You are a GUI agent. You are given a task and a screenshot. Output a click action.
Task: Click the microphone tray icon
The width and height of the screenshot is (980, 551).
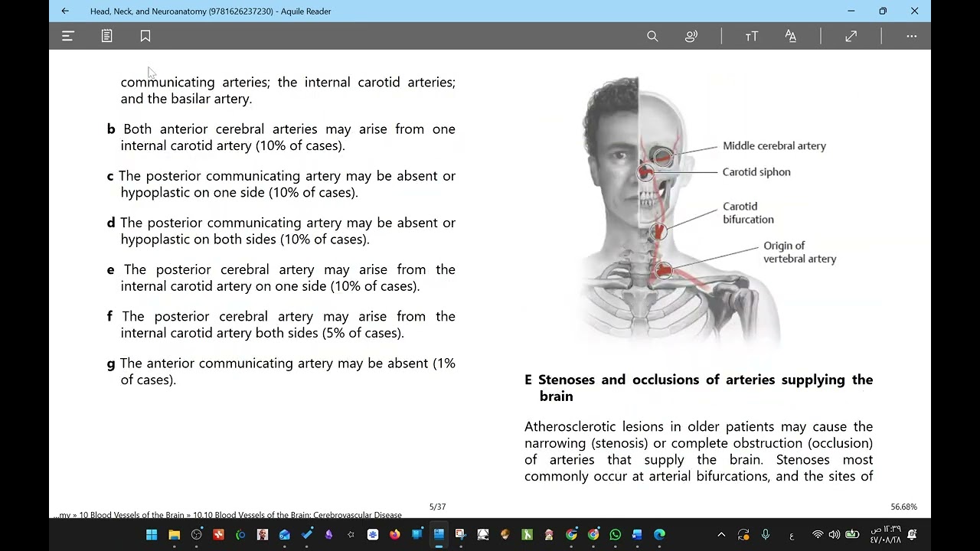(766, 535)
